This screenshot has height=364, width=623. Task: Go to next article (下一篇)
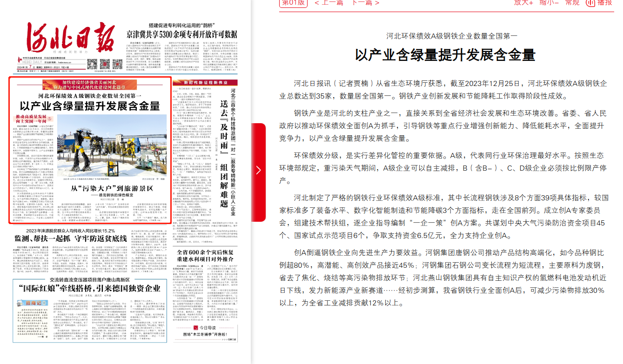[362, 3]
